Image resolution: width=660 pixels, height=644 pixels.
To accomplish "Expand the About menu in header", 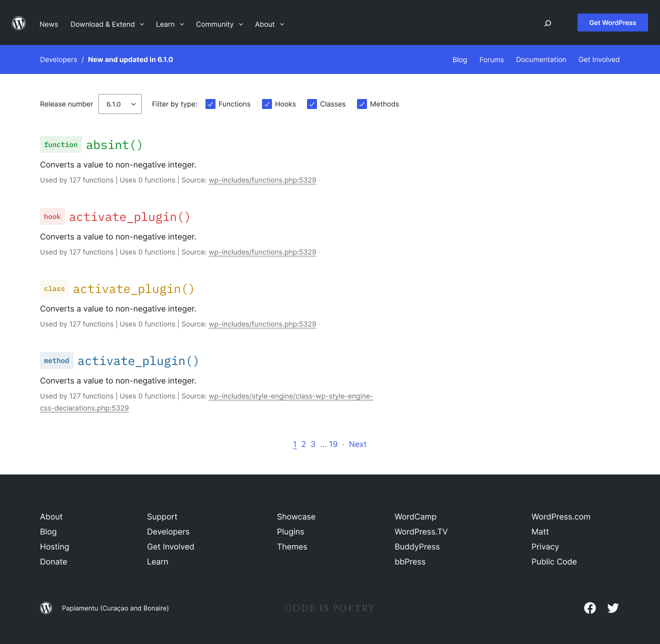I will point(269,24).
